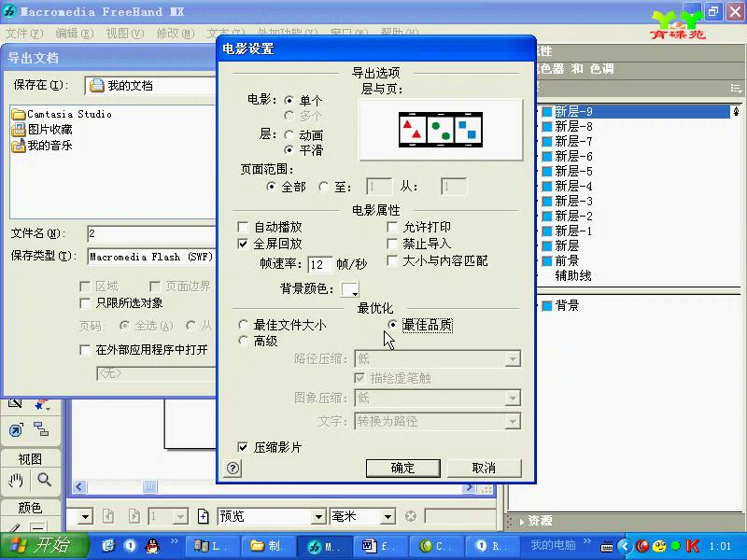Select the Zoom magnifier tool

(44, 480)
